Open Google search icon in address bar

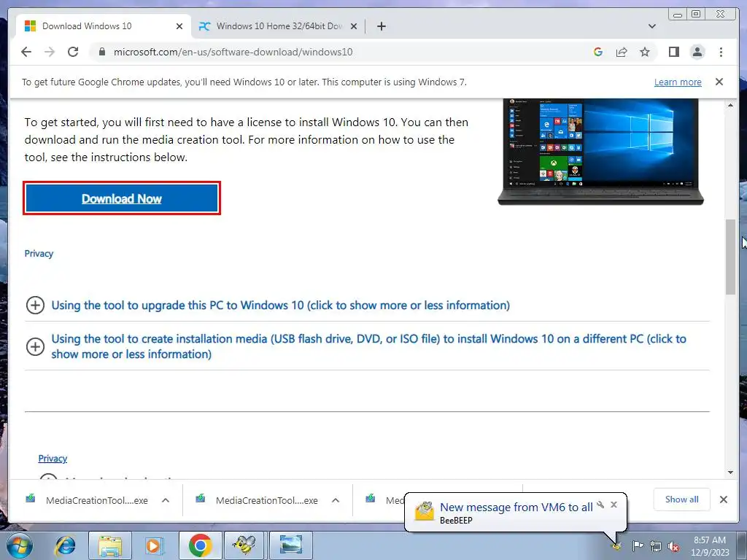pos(598,52)
